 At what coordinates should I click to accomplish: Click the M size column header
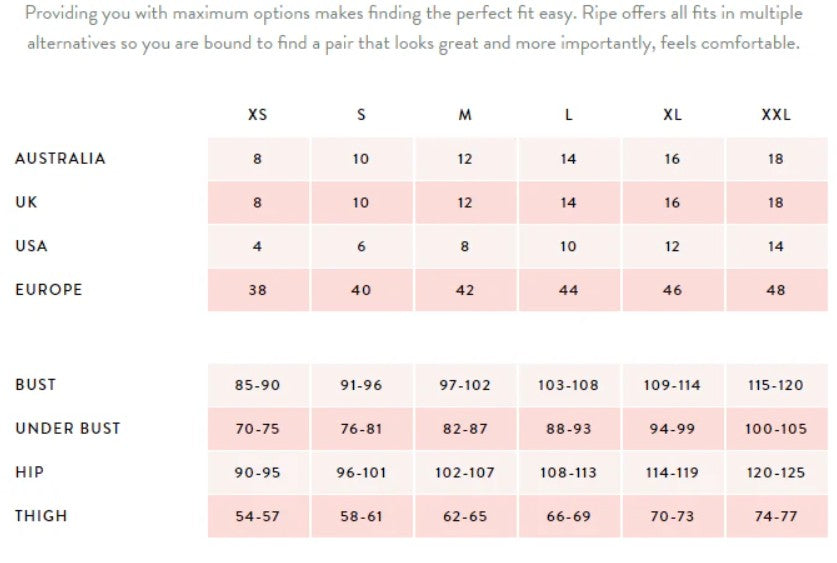tap(465, 115)
